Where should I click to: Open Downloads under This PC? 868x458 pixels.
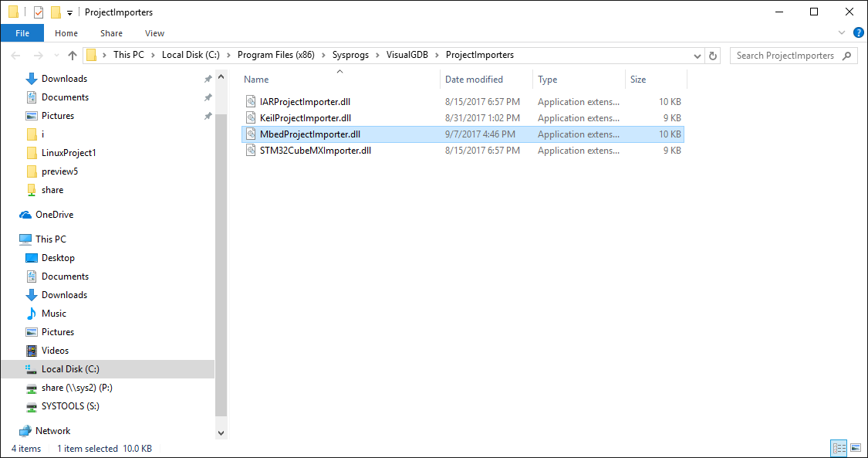click(x=64, y=294)
